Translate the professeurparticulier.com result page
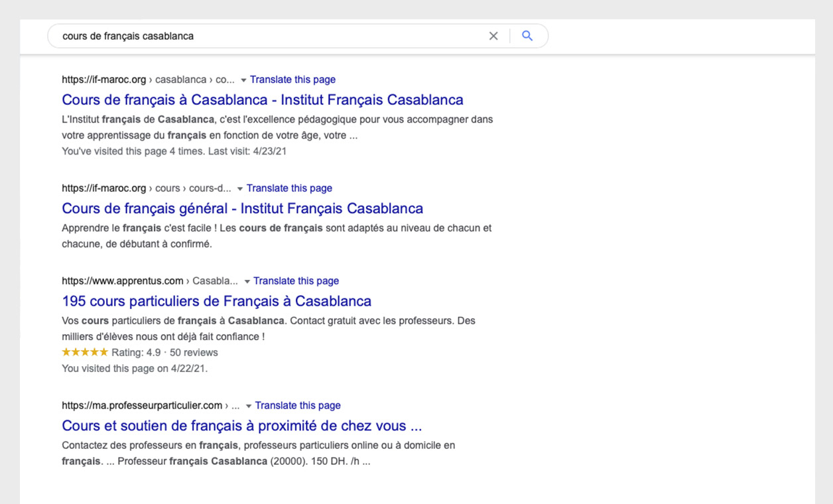This screenshot has width=833, height=504. 298,406
